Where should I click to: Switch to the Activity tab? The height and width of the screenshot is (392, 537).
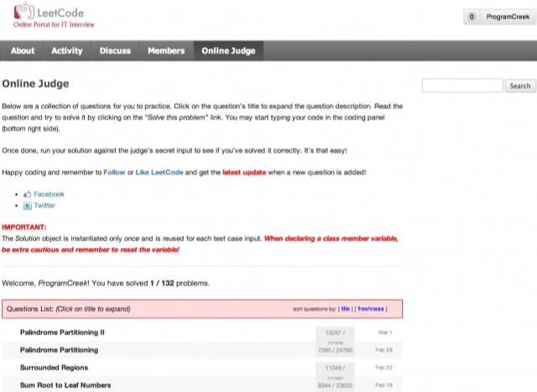tap(67, 50)
